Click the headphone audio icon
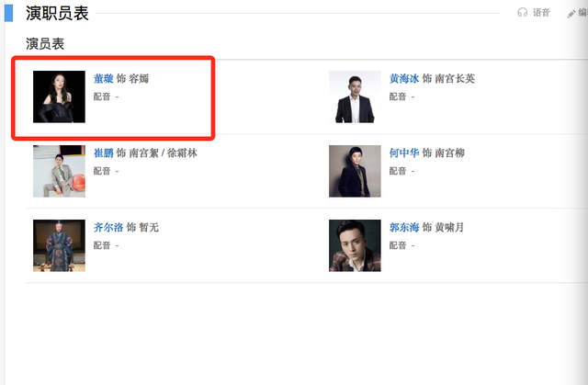 pyautogui.click(x=523, y=13)
